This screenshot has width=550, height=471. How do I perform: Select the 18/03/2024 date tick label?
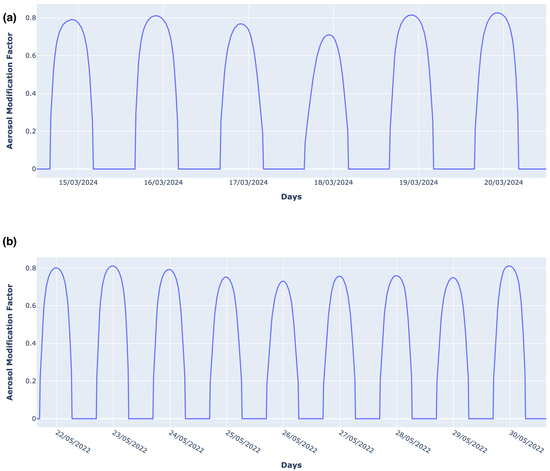[x=334, y=183]
